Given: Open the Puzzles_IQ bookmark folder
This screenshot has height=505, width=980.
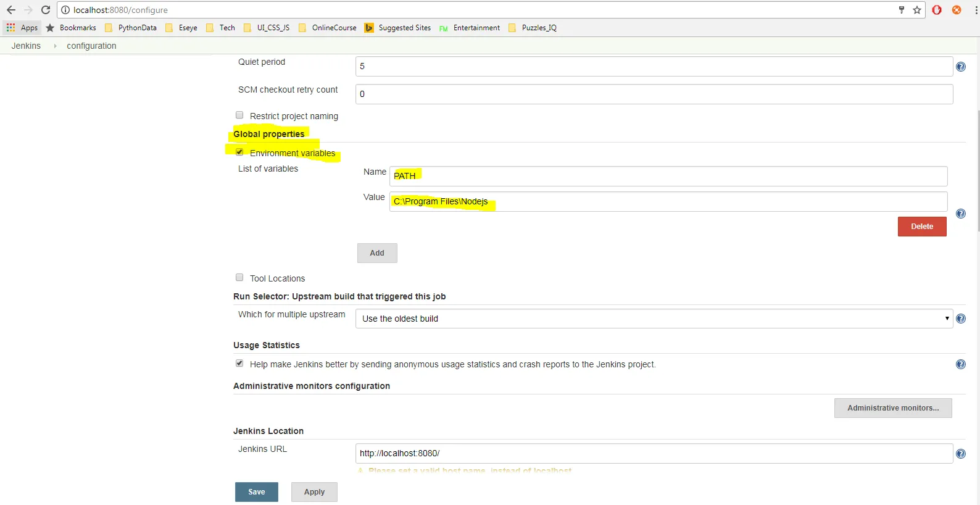Looking at the screenshot, I should click(x=533, y=28).
